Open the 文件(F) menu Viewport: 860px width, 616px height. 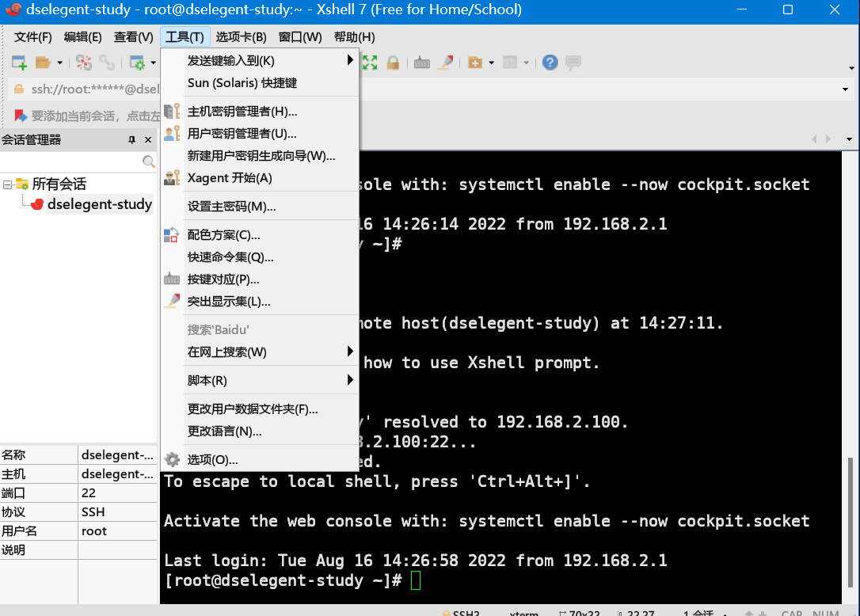point(33,36)
